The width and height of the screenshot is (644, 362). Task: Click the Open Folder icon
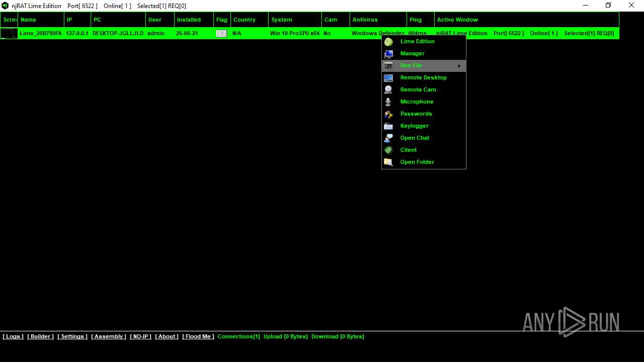(x=388, y=162)
